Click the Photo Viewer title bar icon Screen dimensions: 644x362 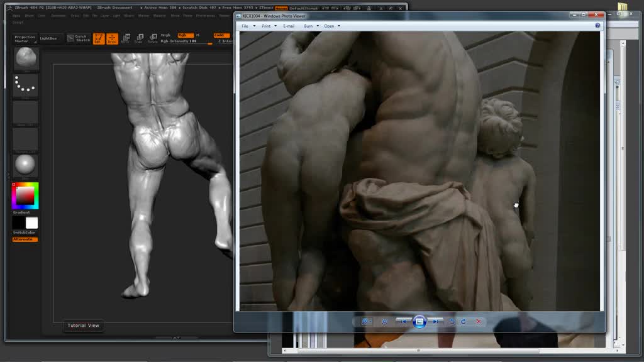pos(238,16)
